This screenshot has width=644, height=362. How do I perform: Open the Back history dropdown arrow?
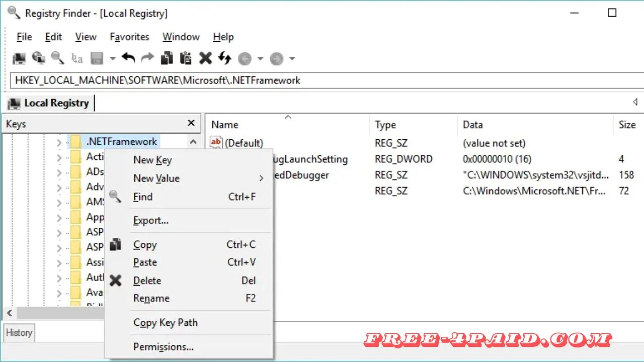tap(260, 59)
